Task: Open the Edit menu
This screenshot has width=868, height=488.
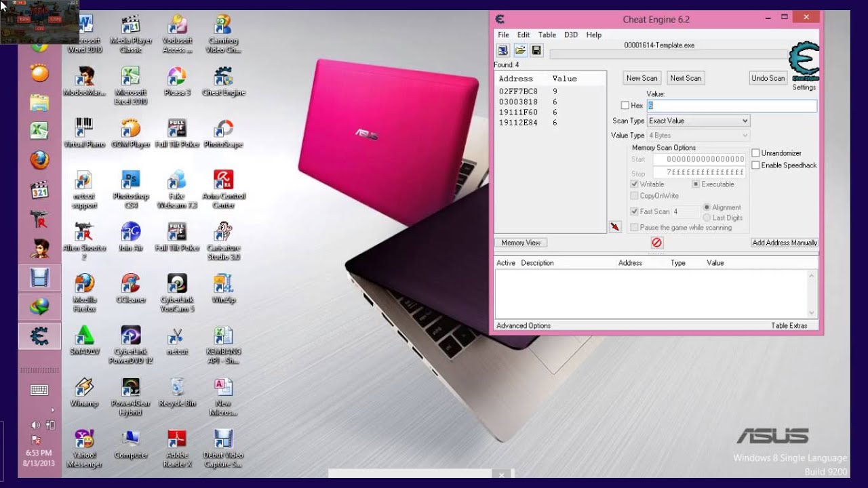Action: coord(524,35)
